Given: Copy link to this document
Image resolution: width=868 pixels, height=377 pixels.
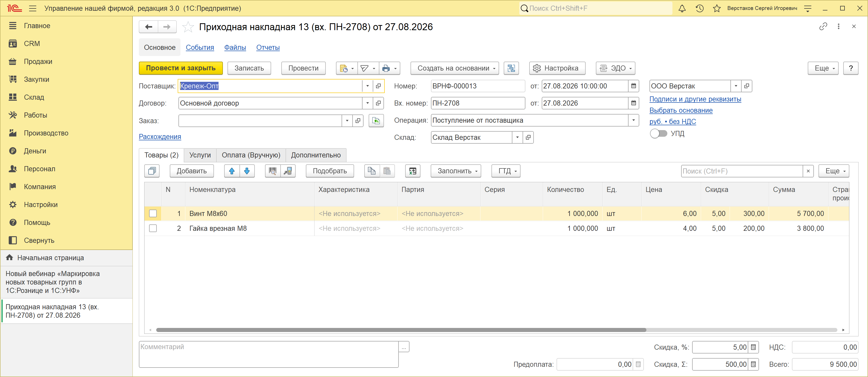Looking at the screenshot, I should 823,26.
